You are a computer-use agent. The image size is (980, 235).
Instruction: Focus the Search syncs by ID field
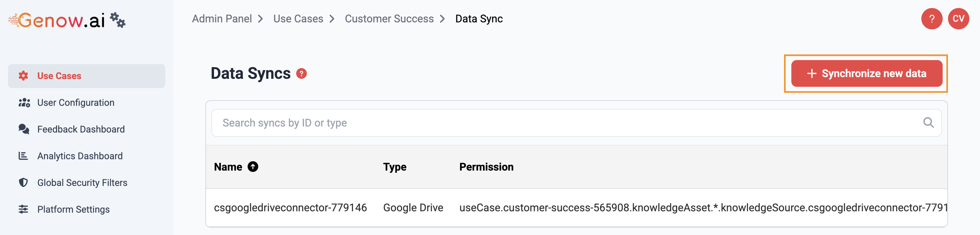tap(533, 123)
